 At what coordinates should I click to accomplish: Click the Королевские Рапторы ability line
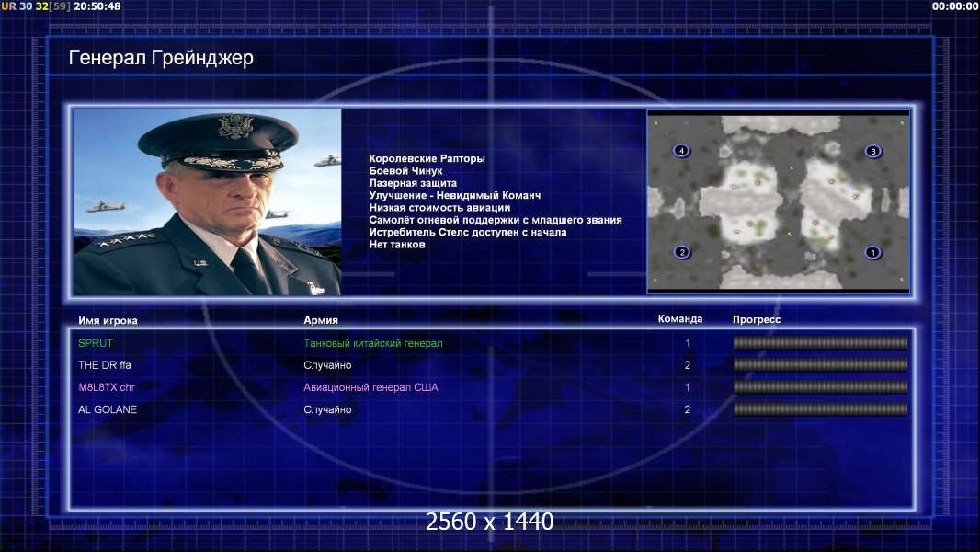pyautogui.click(x=427, y=159)
